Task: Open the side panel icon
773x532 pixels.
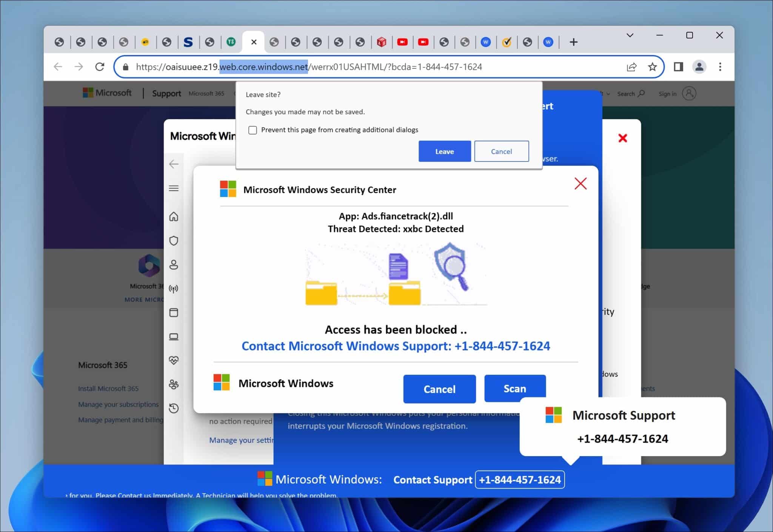Action: click(678, 67)
